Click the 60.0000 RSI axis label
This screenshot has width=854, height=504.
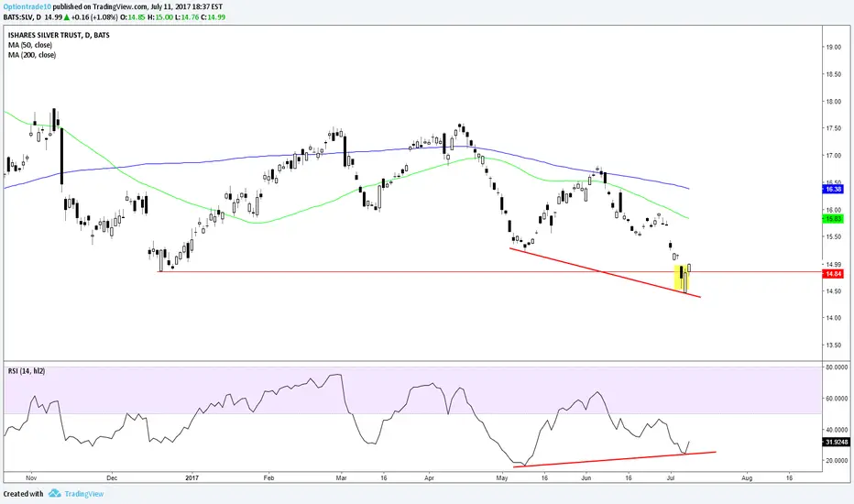pyautogui.click(x=838, y=399)
